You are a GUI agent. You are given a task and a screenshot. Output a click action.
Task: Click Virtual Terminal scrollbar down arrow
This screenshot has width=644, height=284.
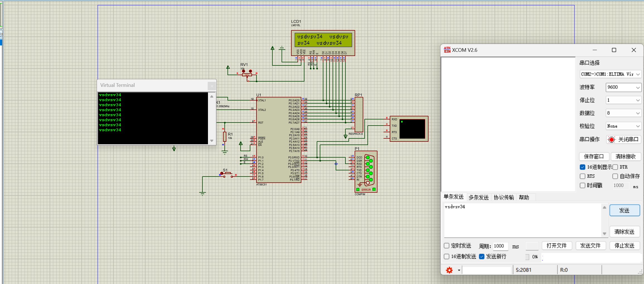click(x=212, y=141)
